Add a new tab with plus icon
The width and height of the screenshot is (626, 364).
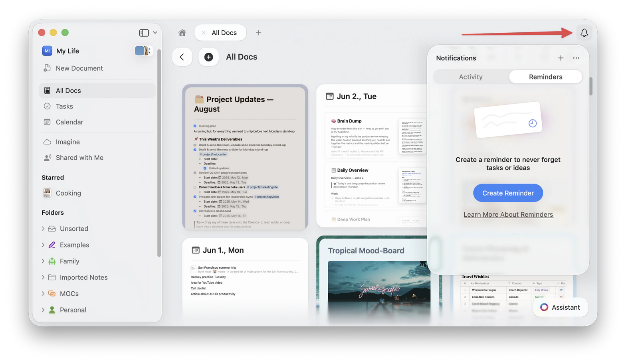coord(258,33)
